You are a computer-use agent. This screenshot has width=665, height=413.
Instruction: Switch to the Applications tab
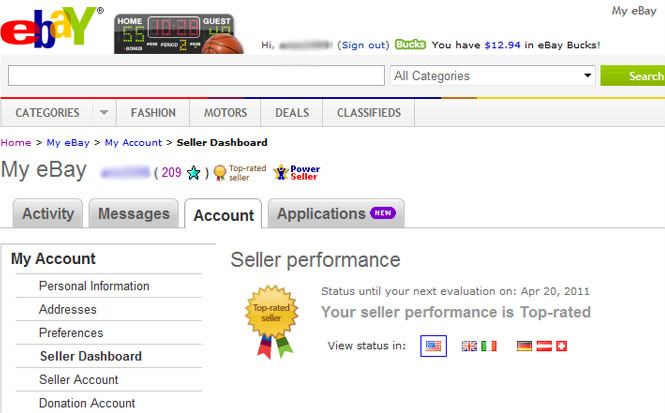point(336,213)
